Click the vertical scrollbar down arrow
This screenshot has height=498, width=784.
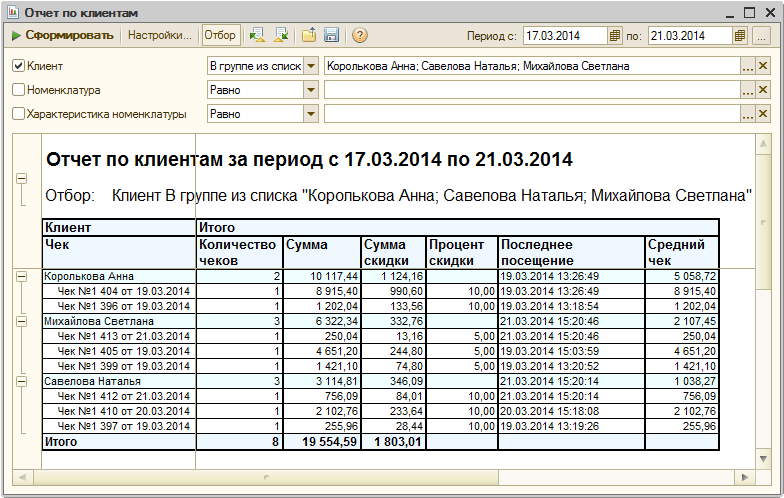pyautogui.click(x=764, y=458)
